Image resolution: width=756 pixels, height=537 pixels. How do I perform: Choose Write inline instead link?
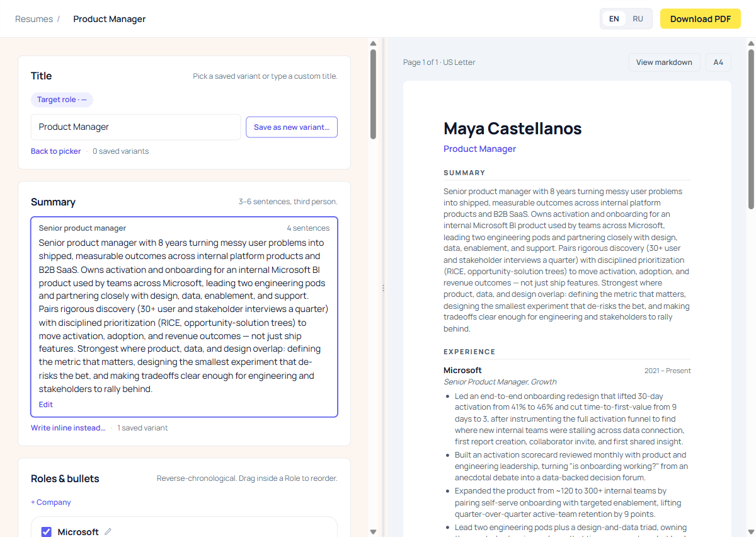pyautogui.click(x=68, y=428)
